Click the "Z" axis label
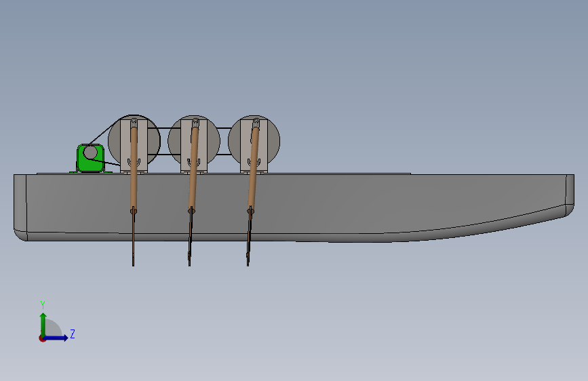This screenshot has width=588, height=381. pos(73,334)
